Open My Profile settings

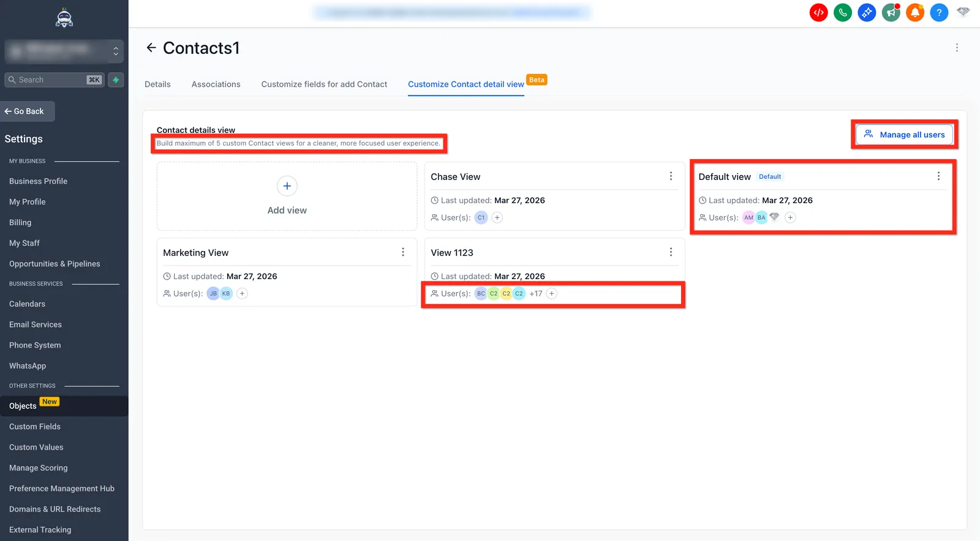click(x=28, y=202)
